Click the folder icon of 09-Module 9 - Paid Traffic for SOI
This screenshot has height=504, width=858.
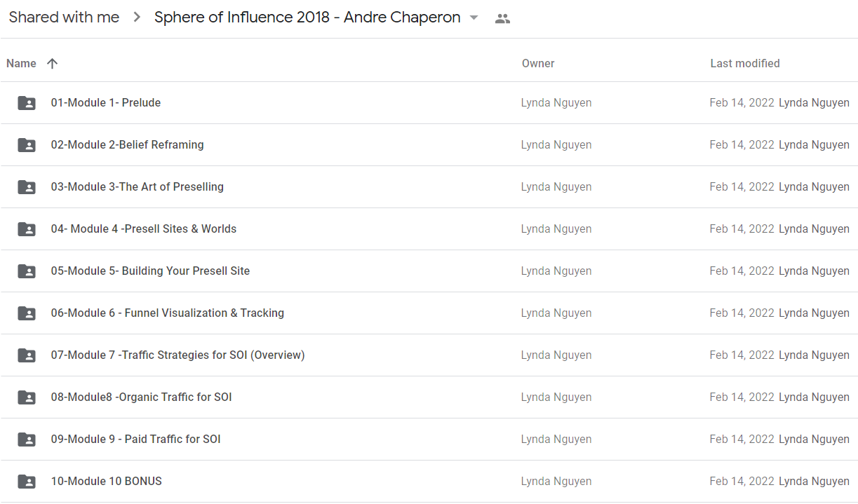click(x=27, y=440)
